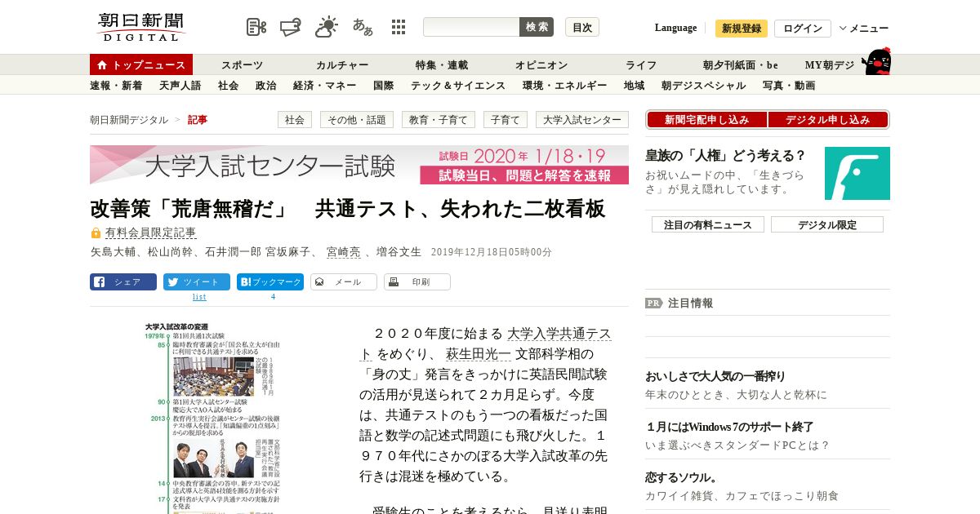Open 皇族の「人権」どう考える？ promo headline
The image size is (980, 514).
[x=725, y=155]
